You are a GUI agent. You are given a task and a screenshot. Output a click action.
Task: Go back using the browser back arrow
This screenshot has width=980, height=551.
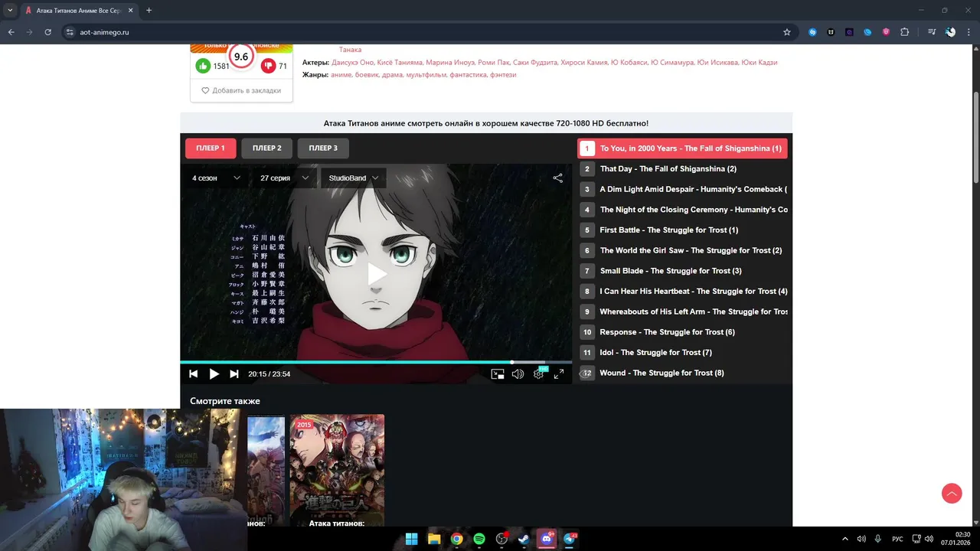pyautogui.click(x=11, y=32)
